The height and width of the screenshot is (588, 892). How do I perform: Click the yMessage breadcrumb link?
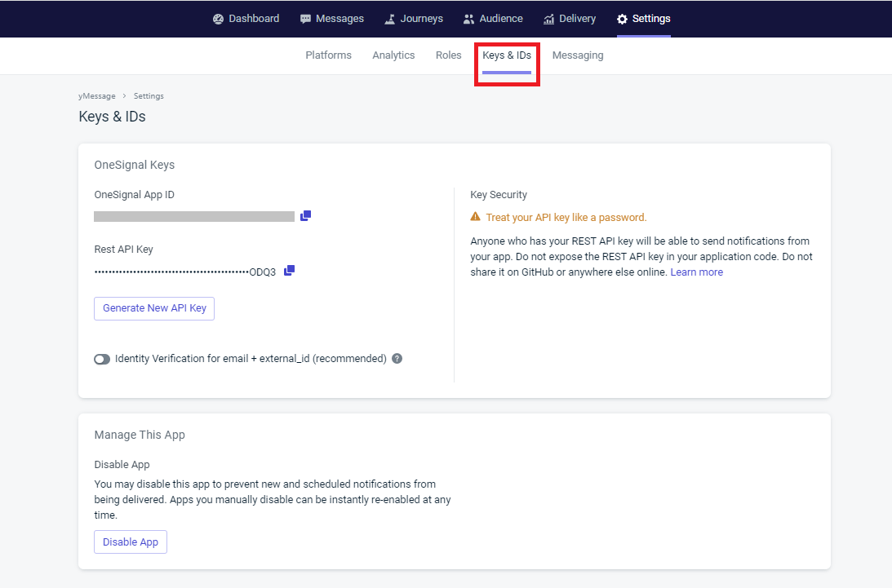click(x=97, y=96)
